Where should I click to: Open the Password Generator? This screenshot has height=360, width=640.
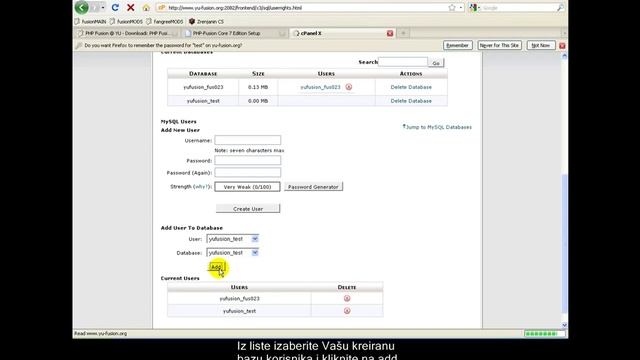[313, 187]
